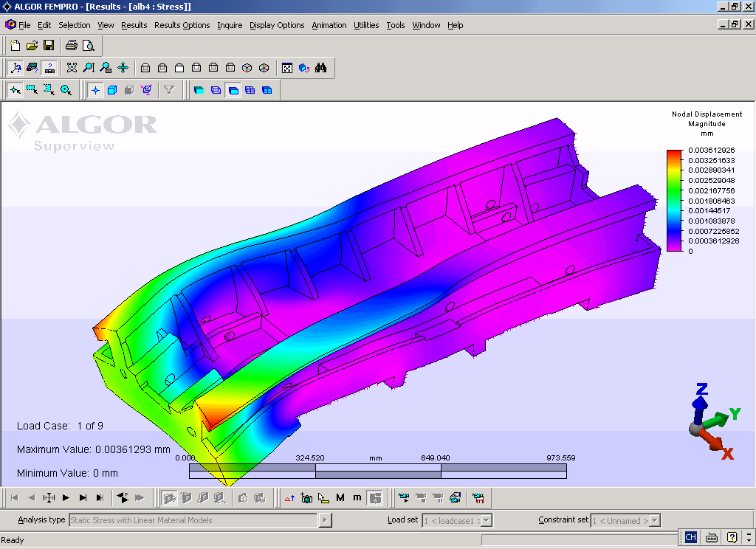Click the 'Maximum Value: 0.00361293 mm' text

pyautogui.click(x=94, y=449)
